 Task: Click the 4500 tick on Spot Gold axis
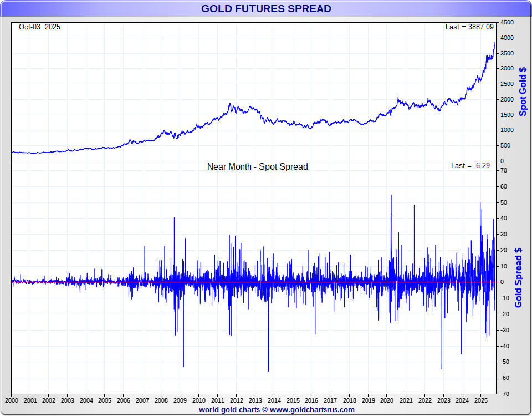[x=507, y=22]
